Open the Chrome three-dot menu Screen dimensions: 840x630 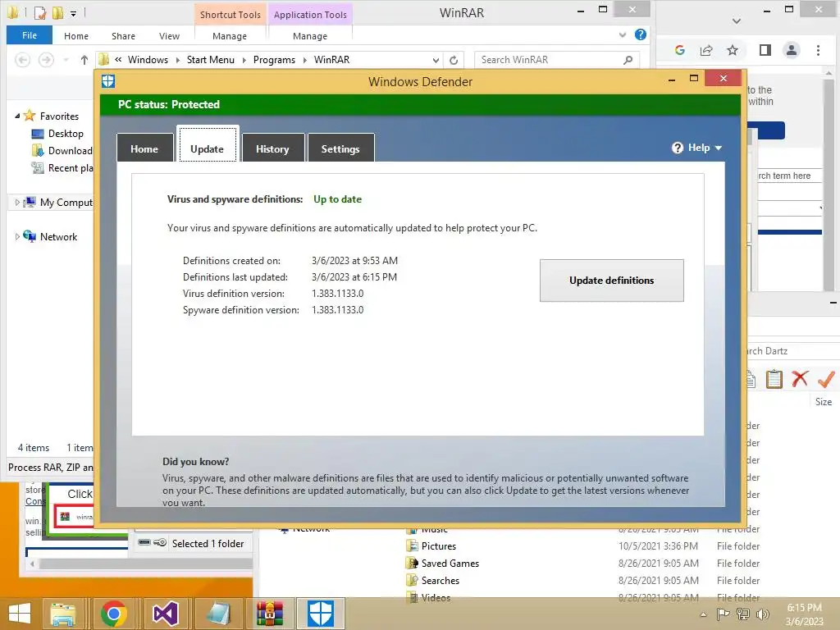point(818,50)
